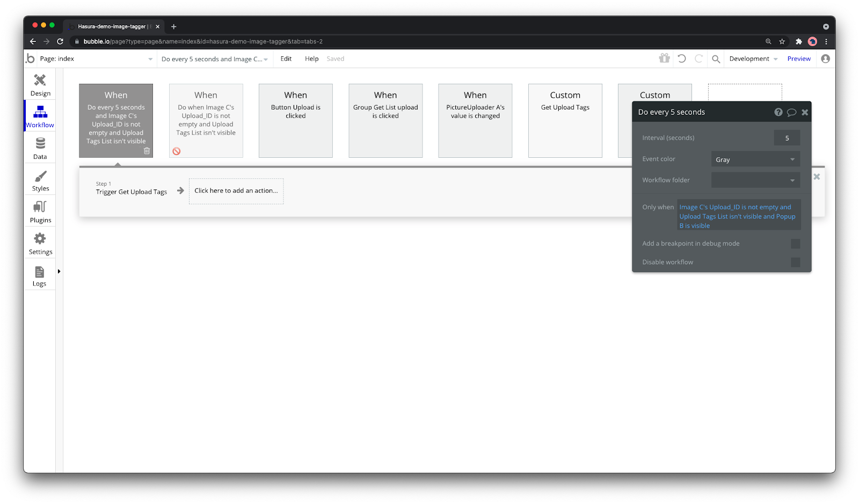The width and height of the screenshot is (859, 504).
Task: Open the Workflow folder dropdown
Action: pyautogui.click(x=755, y=180)
